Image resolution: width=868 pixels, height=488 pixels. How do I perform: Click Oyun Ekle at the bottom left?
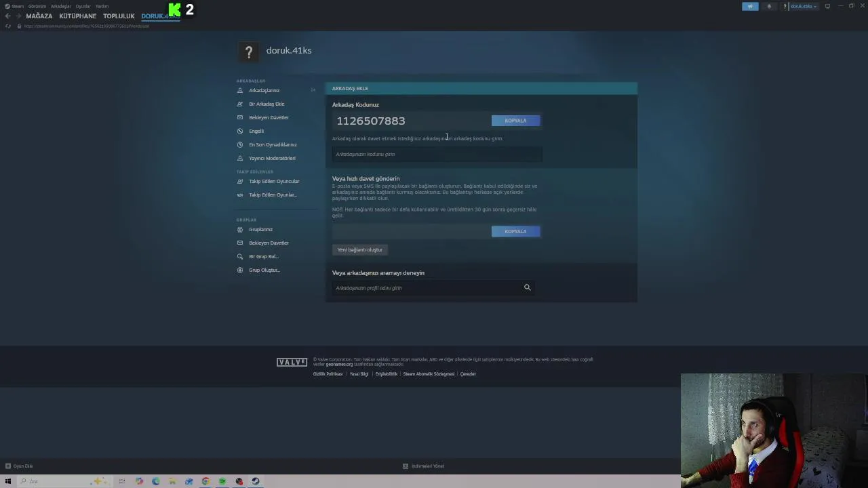[19, 466]
